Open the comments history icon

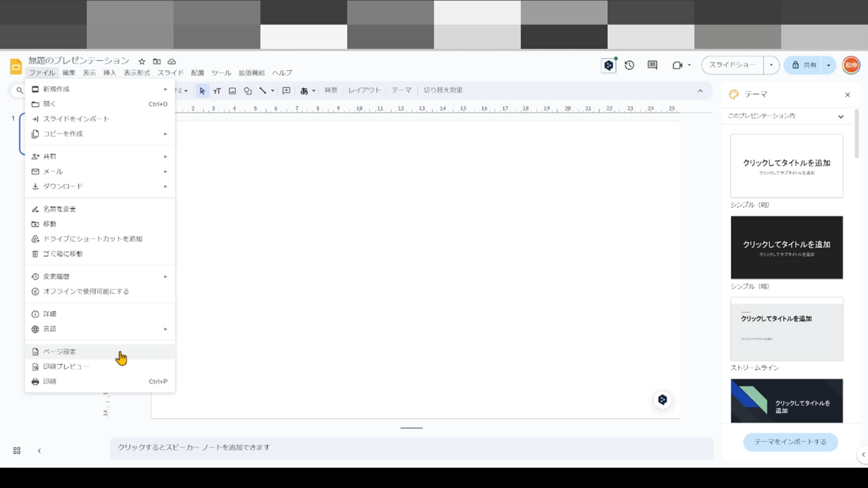652,65
